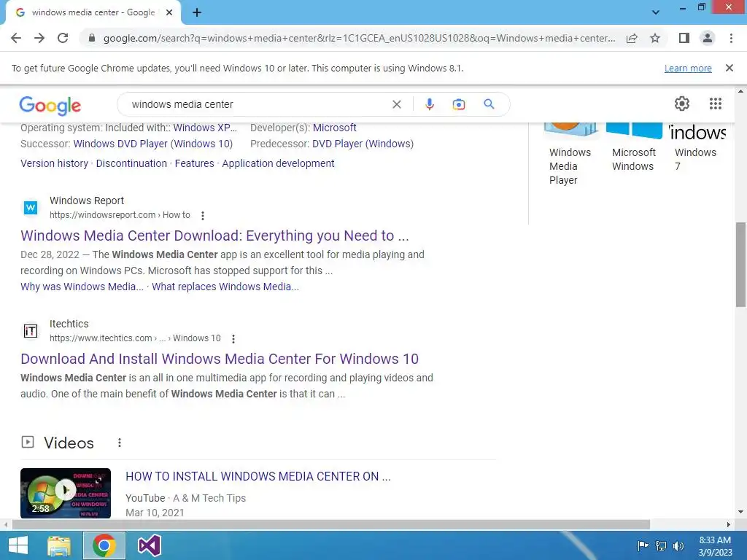
Task: Open Why was Windows Media... sublink
Action: point(82,287)
